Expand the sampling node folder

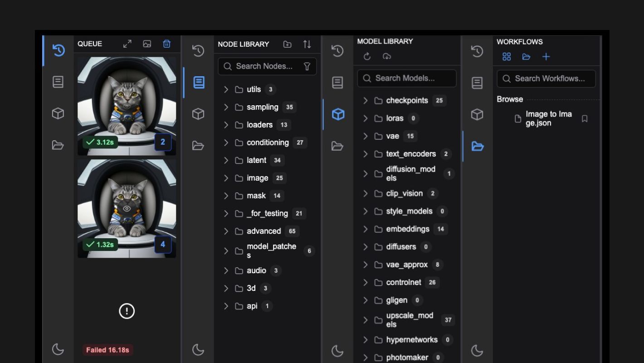[x=226, y=107]
